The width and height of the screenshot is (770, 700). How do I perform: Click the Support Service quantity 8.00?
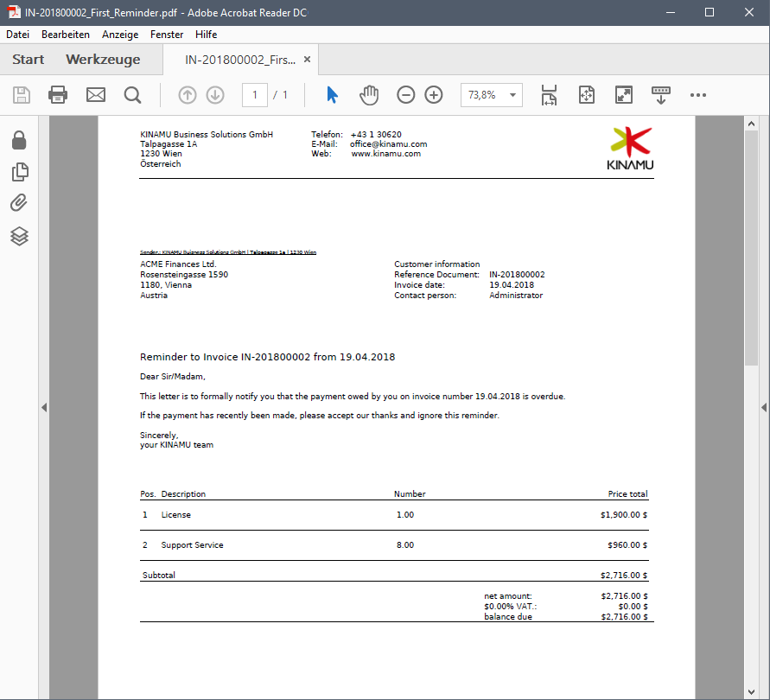(405, 545)
